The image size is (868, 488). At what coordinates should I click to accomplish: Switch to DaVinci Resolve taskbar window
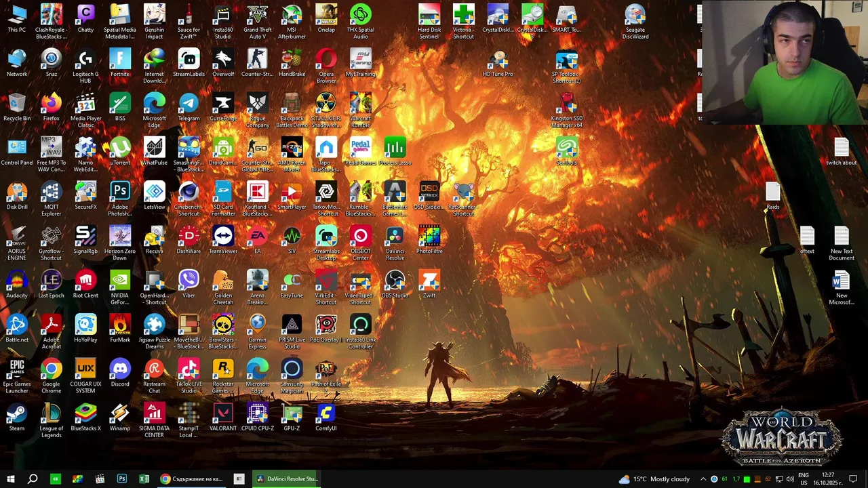[287, 479]
